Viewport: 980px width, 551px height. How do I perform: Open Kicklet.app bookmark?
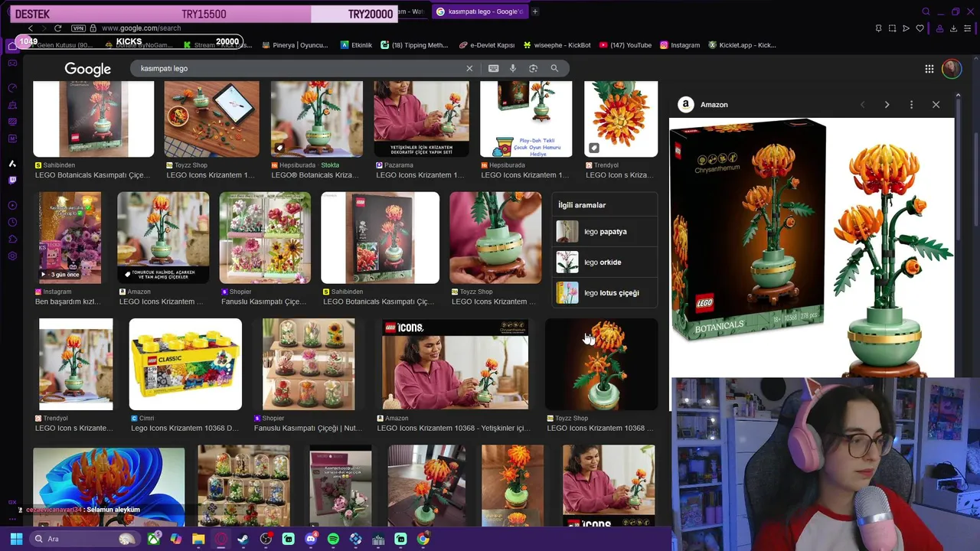[x=742, y=45]
